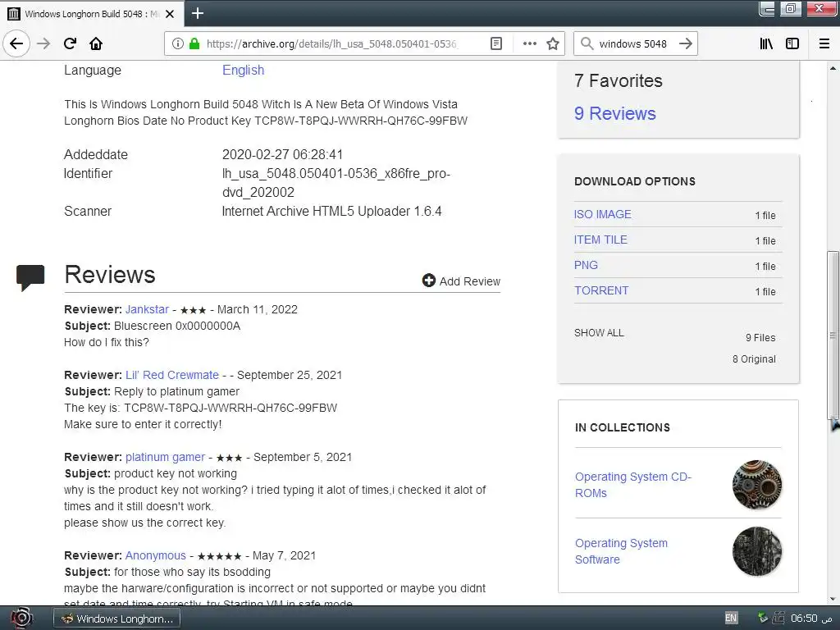
Task: Click the Scanner value Internet Archive HTML5 Uploader
Action: (331, 211)
